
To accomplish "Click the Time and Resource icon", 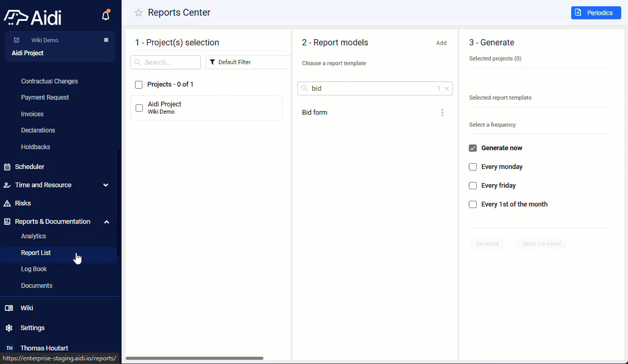I will [7, 185].
